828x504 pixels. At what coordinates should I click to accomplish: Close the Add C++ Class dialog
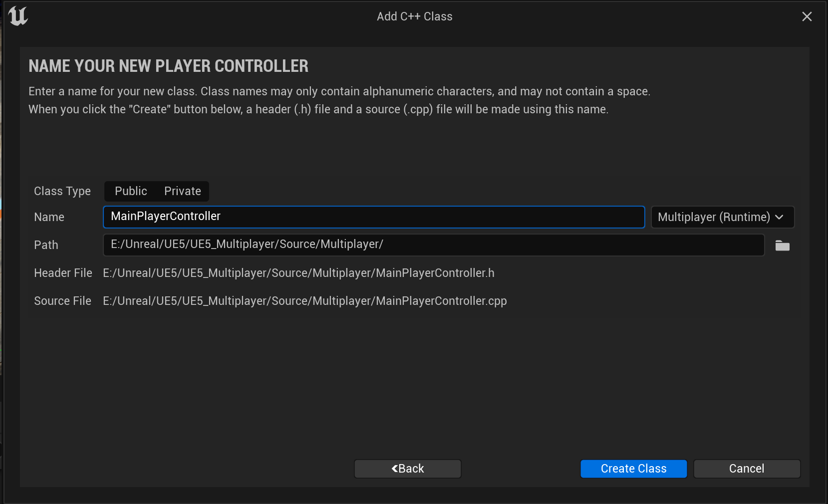coord(807,16)
